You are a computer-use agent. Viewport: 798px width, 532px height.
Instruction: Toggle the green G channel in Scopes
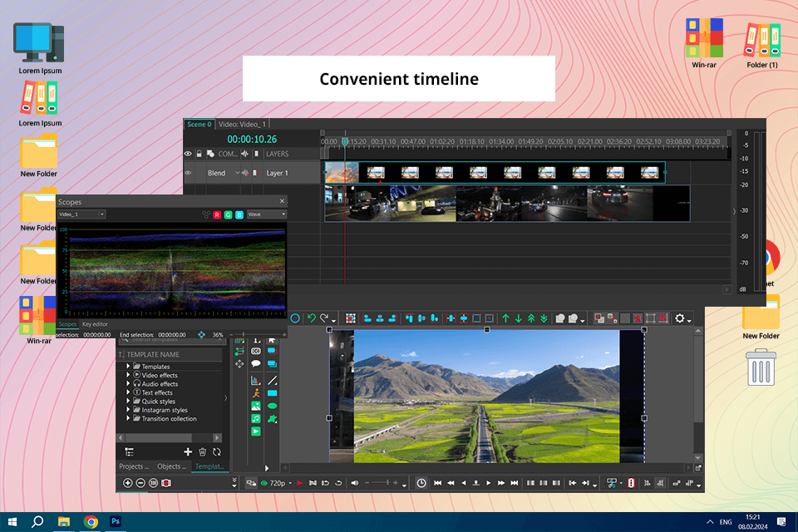click(x=228, y=214)
